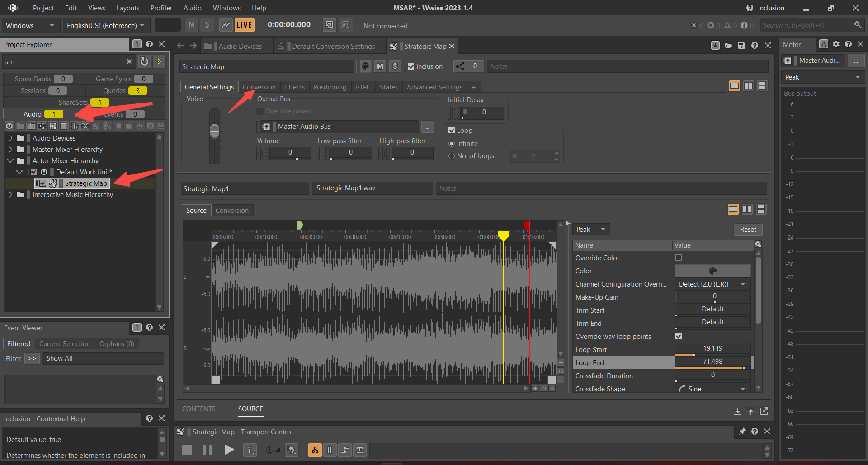Click the Color swatch in source properties

tap(712, 271)
